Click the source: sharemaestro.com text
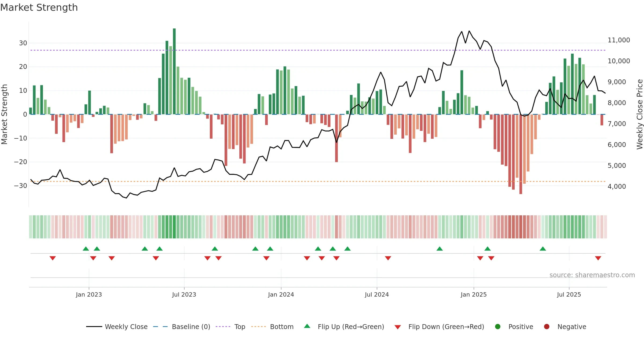This screenshot has height=362, width=644. (592, 275)
